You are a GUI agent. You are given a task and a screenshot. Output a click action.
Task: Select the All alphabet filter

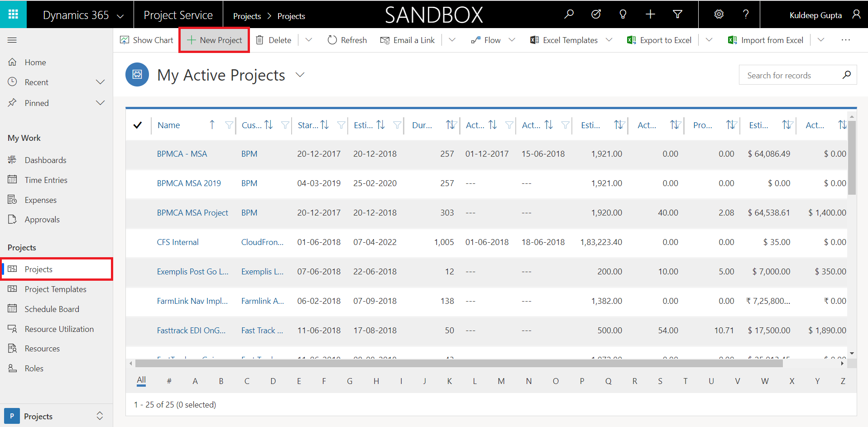coord(141,380)
